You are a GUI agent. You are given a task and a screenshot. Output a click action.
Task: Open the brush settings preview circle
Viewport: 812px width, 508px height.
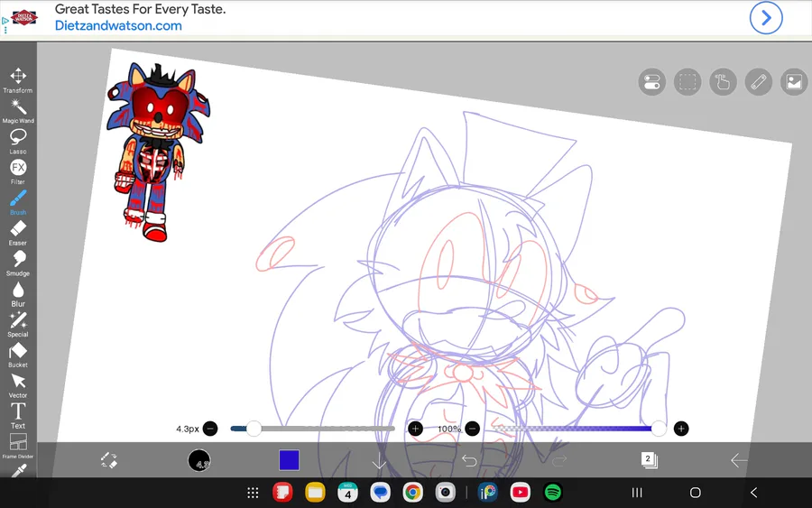[x=198, y=460]
